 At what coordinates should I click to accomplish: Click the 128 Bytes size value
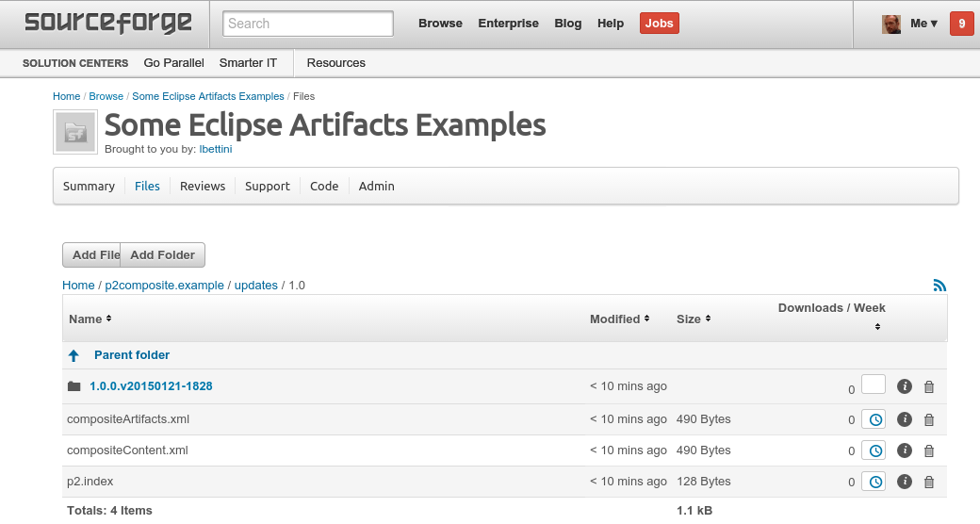704,482
